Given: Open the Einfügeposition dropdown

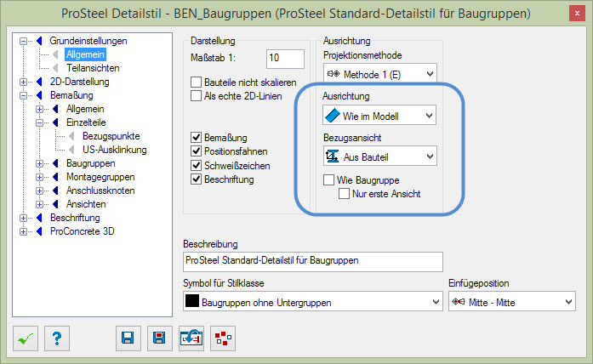Looking at the screenshot, I should (512, 301).
